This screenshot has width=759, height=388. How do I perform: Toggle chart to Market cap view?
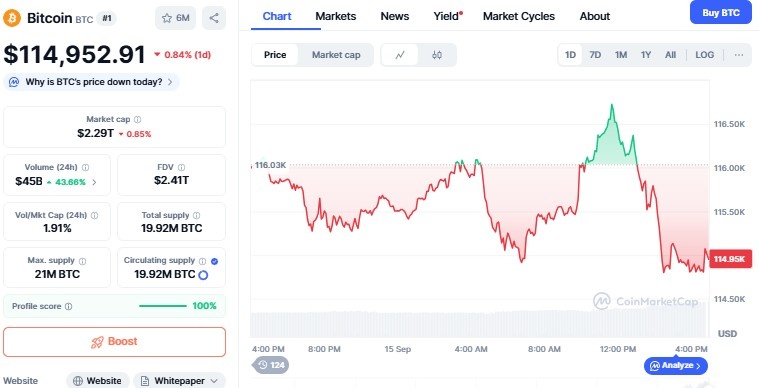(x=336, y=55)
